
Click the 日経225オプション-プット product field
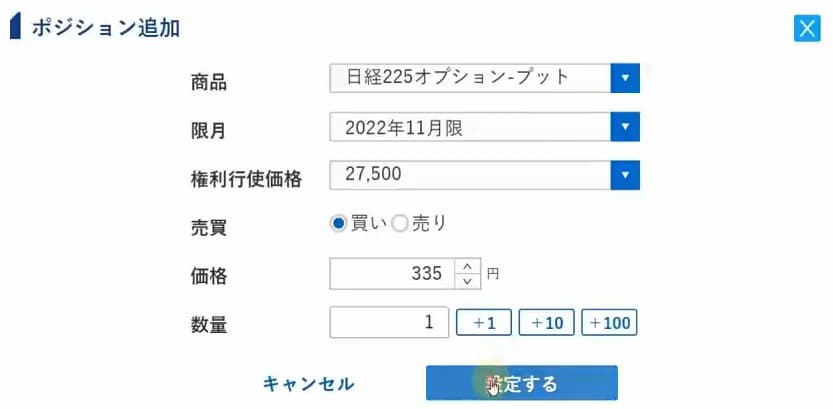(469, 77)
